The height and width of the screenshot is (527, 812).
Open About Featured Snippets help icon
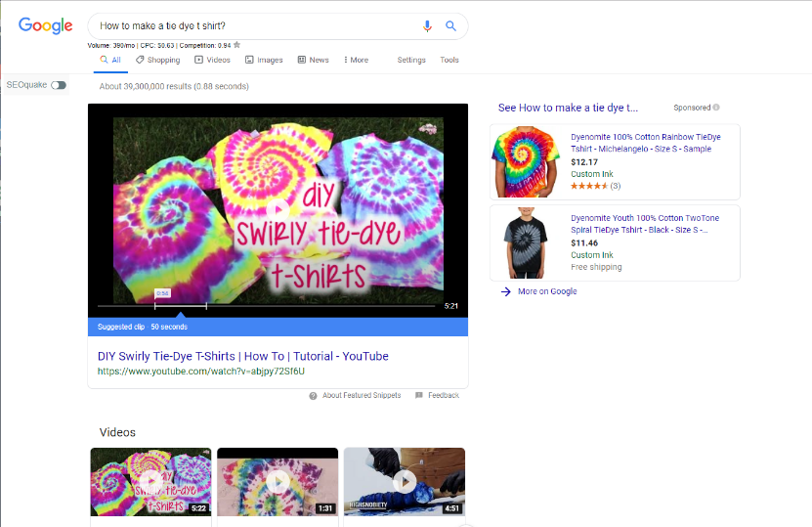[313, 396]
